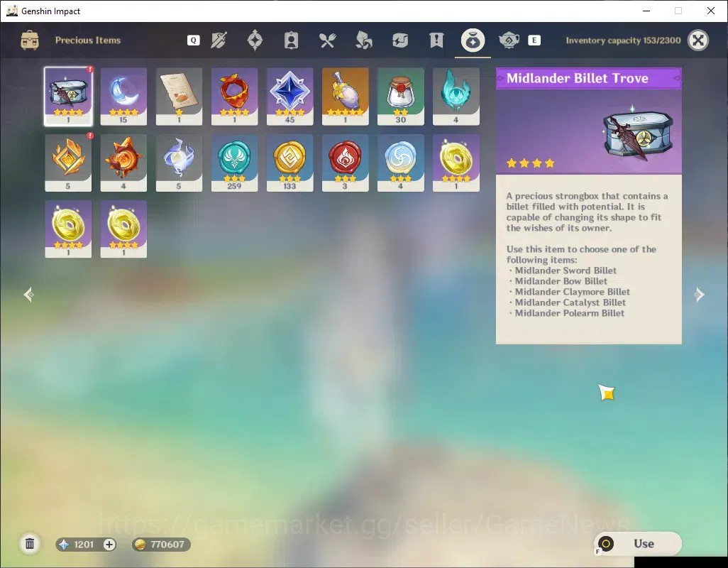This screenshot has height=568, width=728.
Task: Go to the next page arrow
Action: [699, 295]
